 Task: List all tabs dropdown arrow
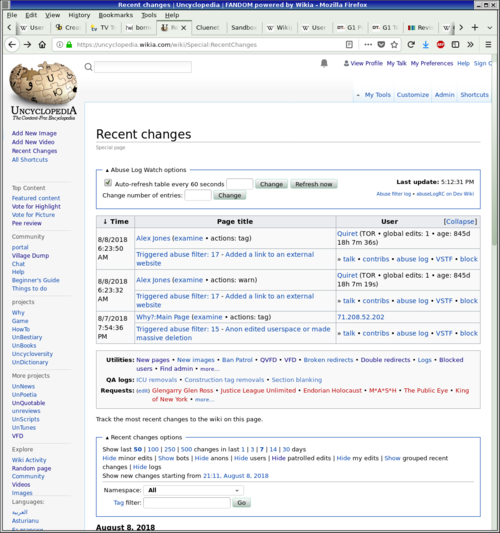pyautogui.click(x=489, y=28)
